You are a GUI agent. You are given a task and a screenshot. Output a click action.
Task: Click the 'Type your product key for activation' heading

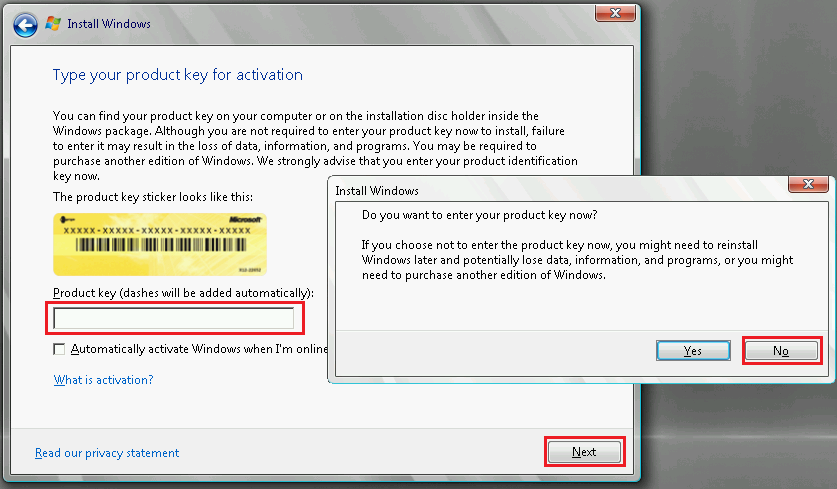pyautogui.click(x=177, y=75)
